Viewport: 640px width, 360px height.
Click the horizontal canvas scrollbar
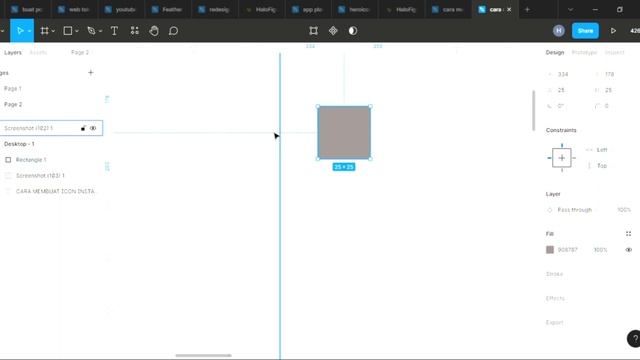click(x=203, y=356)
